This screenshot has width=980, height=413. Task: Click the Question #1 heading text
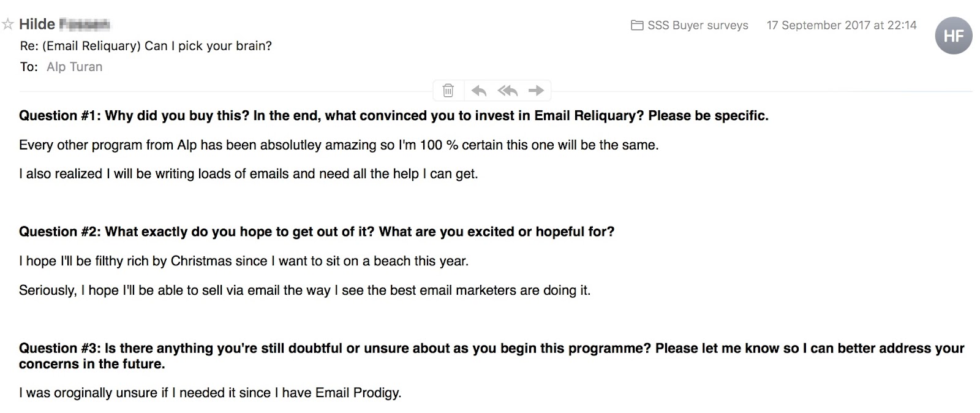[394, 116]
